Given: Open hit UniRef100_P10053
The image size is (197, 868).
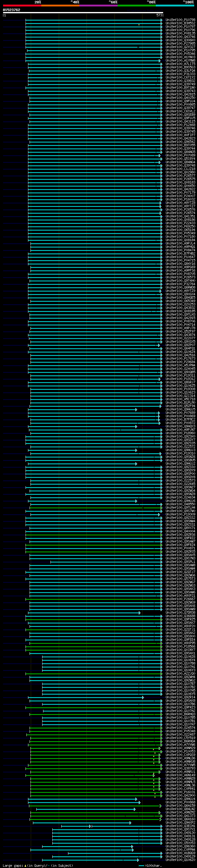Looking at the screenshot, I should (x=180, y=751).
